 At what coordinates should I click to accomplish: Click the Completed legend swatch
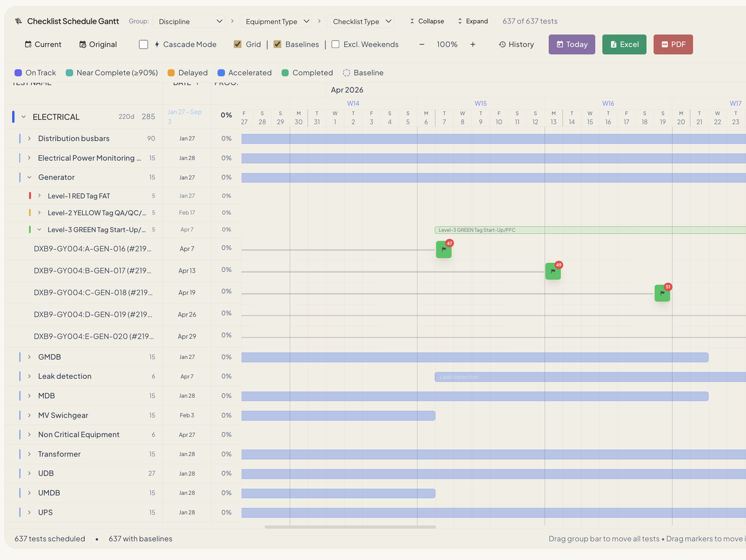coord(285,73)
